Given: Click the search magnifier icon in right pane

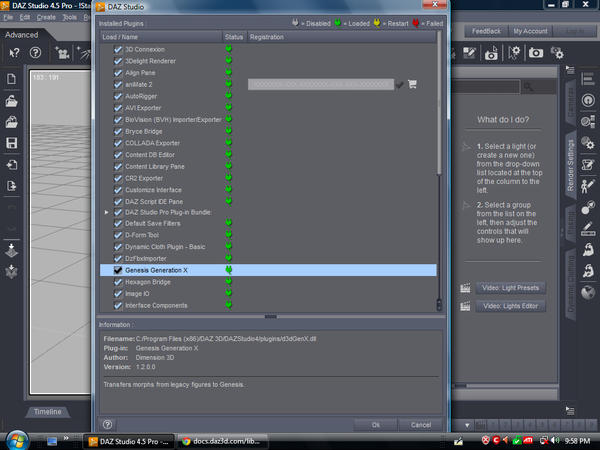Looking at the screenshot, I should pyautogui.click(x=528, y=87).
